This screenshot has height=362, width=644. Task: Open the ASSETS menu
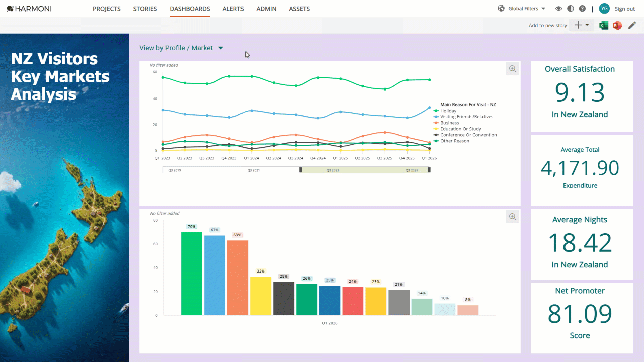(x=299, y=9)
